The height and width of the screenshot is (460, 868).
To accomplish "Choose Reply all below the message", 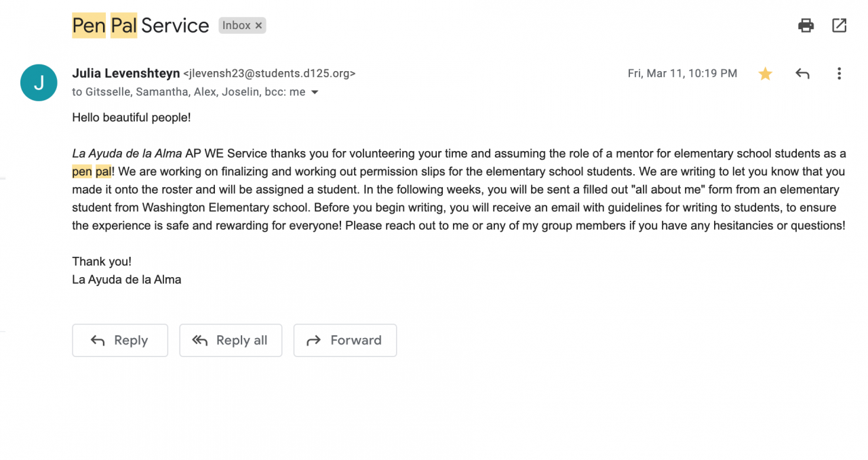I will pos(231,340).
